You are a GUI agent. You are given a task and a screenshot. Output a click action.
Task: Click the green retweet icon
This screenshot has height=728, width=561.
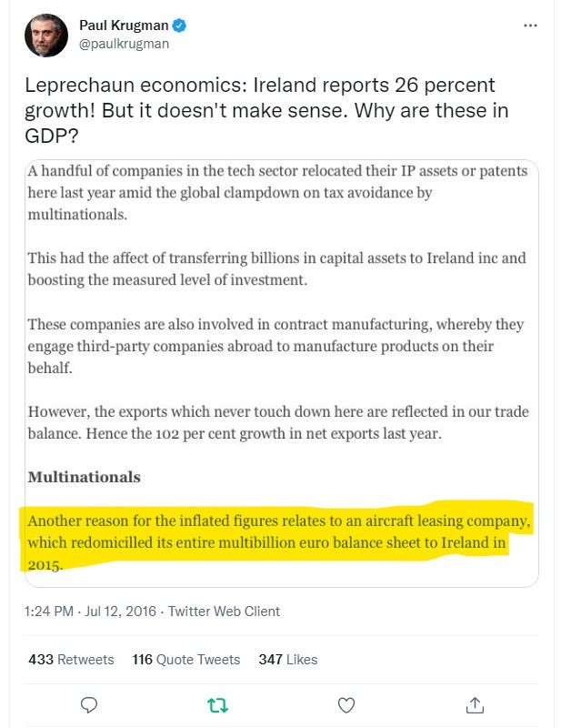(x=218, y=704)
